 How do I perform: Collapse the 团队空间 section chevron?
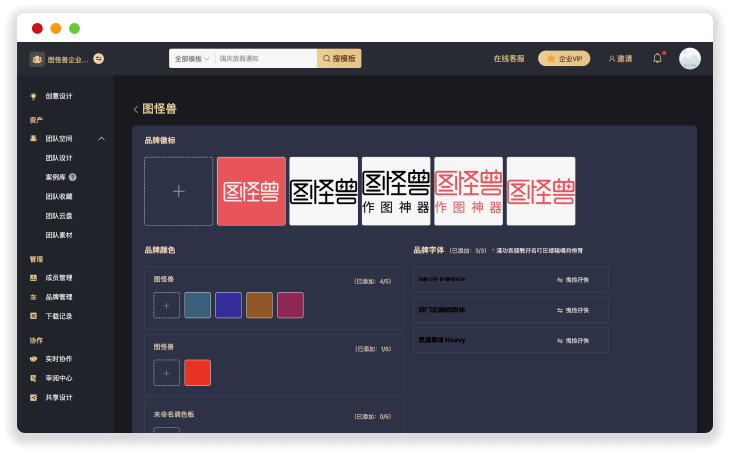[x=101, y=139]
